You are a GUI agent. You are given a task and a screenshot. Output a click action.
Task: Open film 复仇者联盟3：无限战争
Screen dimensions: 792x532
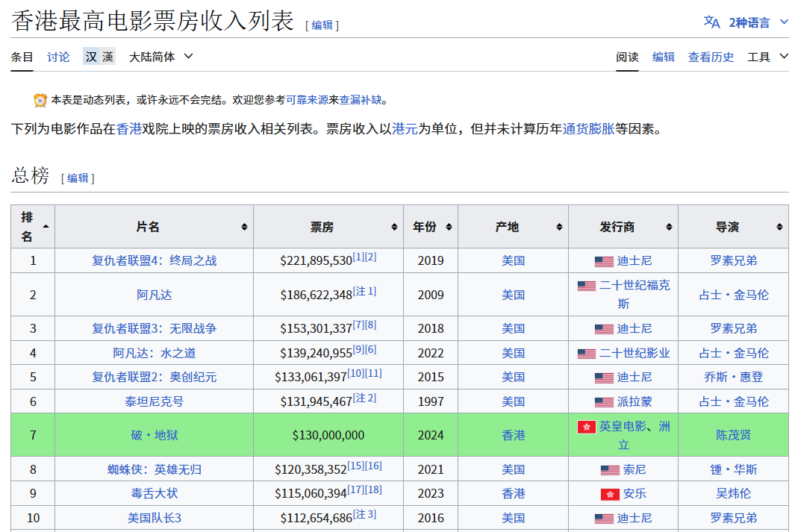coord(154,328)
